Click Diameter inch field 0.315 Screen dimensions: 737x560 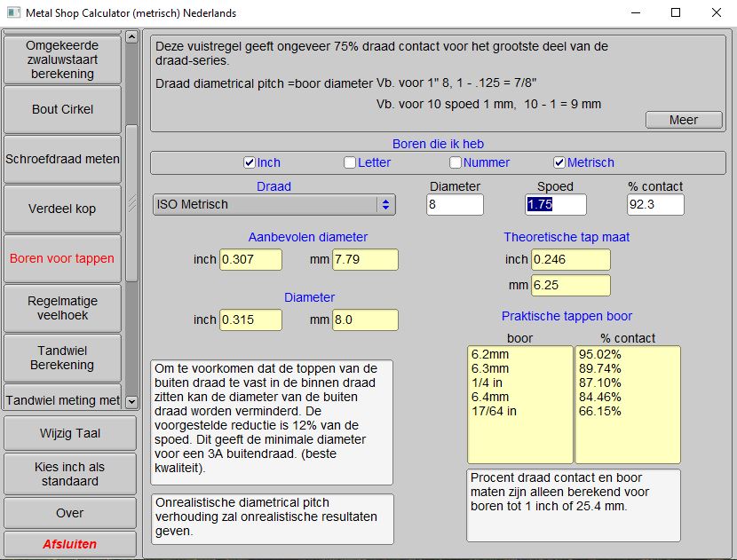[x=251, y=319]
